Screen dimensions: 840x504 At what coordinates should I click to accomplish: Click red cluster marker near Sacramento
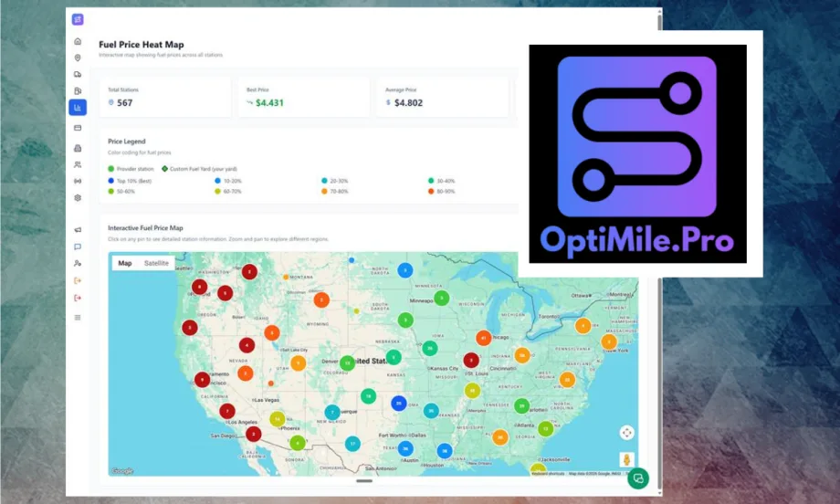tap(202, 380)
